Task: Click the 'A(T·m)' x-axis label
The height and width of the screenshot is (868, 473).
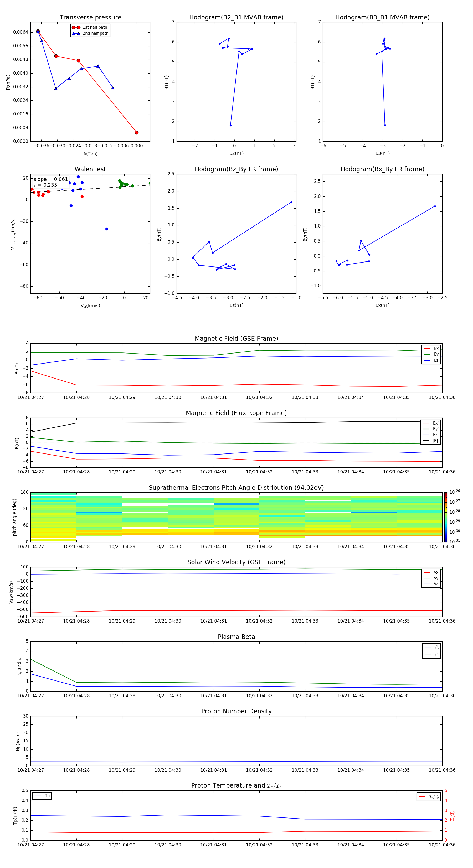Action: point(90,154)
